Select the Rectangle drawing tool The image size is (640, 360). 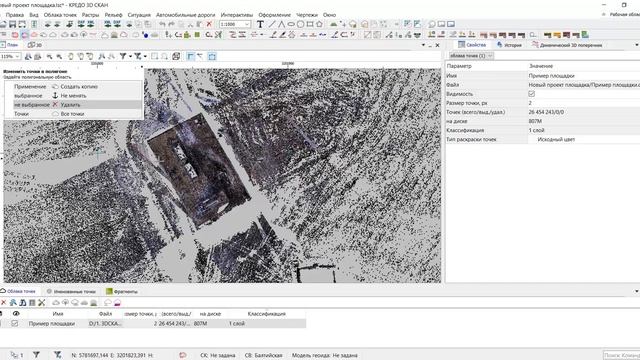[x=310, y=24]
